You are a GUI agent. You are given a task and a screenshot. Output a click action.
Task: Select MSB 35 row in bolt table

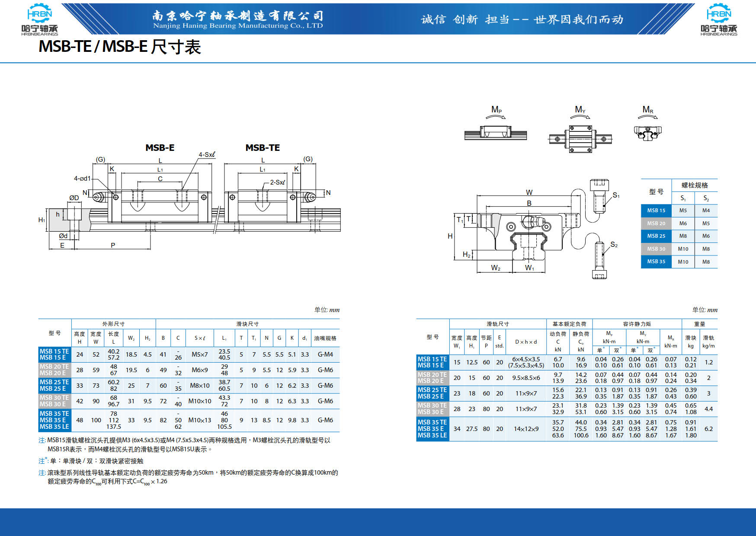[679, 262]
